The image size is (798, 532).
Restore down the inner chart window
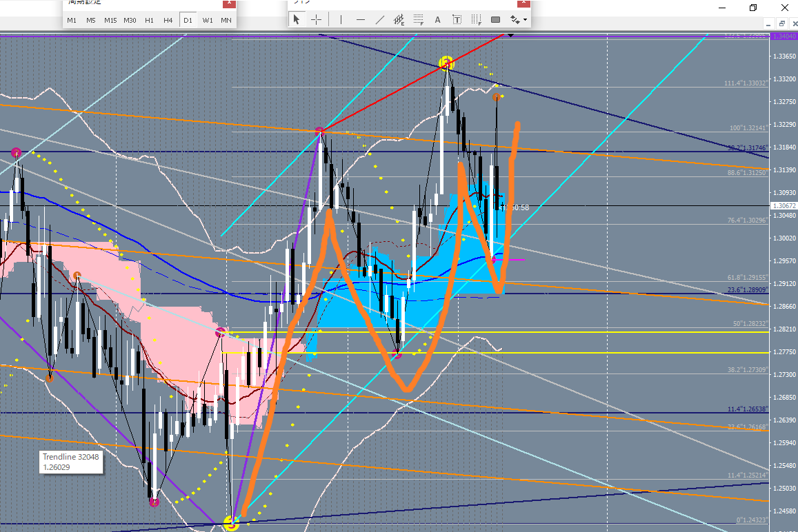pos(782,24)
